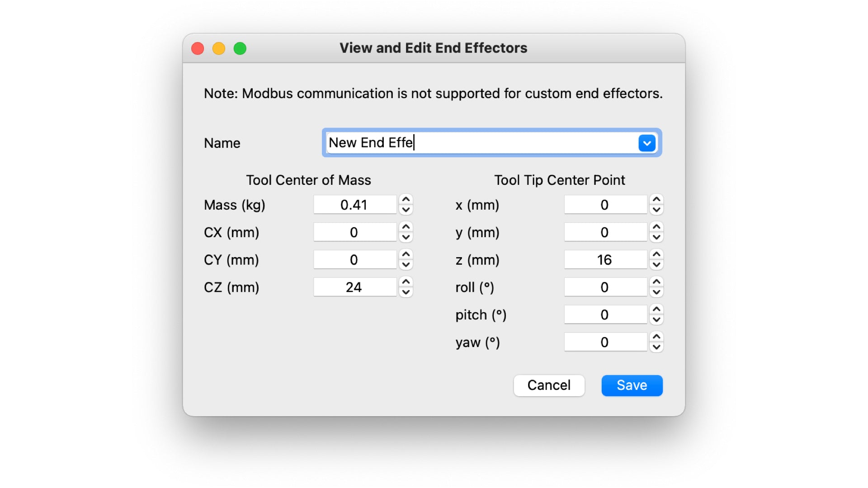Increase z (mm) using up arrow
Image resolution: width=868 pixels, height=488 pixels.
coord(656,255)
